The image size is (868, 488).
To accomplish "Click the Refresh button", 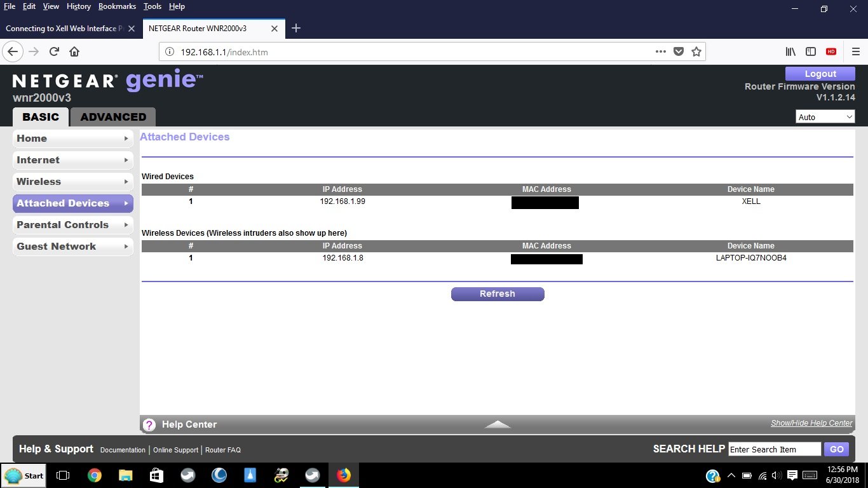I will 498,294.
